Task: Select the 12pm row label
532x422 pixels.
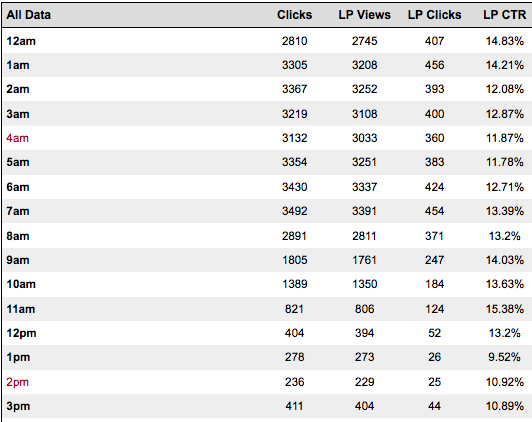Action: (21, 333)
